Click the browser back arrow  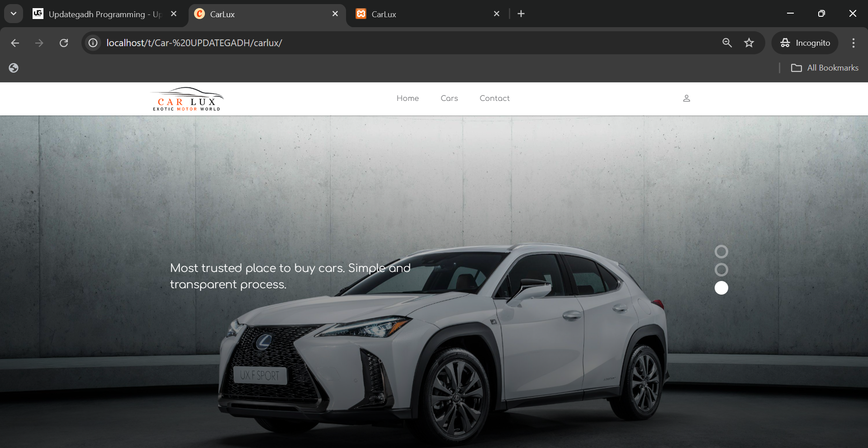[15, 43]
